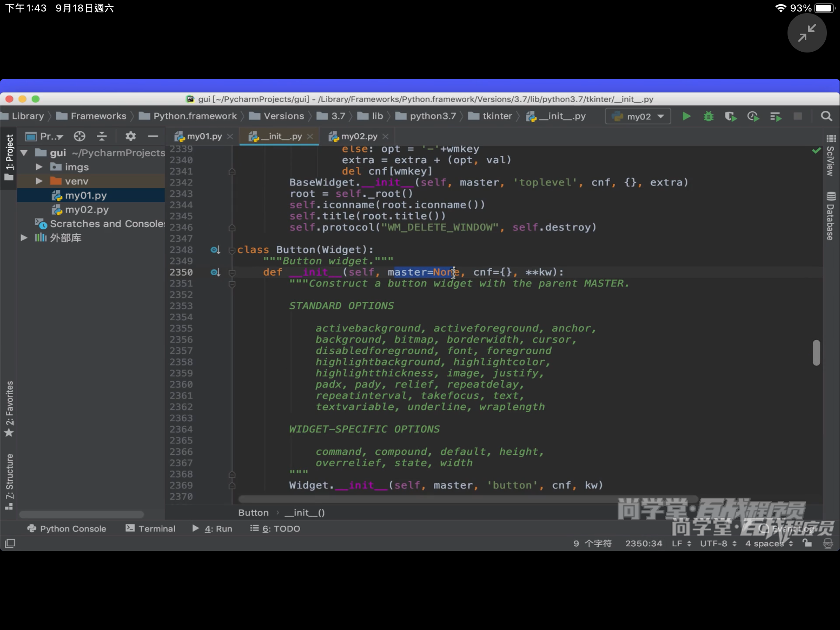Click the 2350:34 cursor position indicator
Screen dimensions: 840x630
tap(644, 543)
